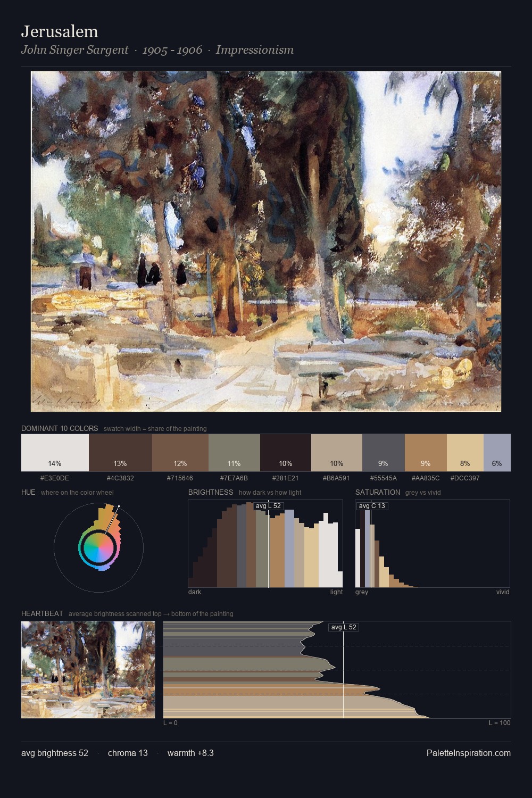Click the #281E21 near-black swatch

click(x=286, y=453)
